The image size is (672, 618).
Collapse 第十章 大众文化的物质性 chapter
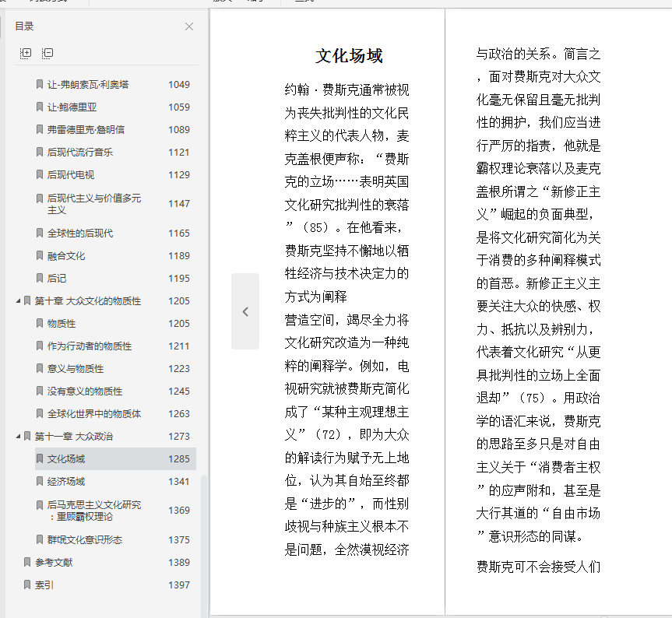(x=18, y=301)
